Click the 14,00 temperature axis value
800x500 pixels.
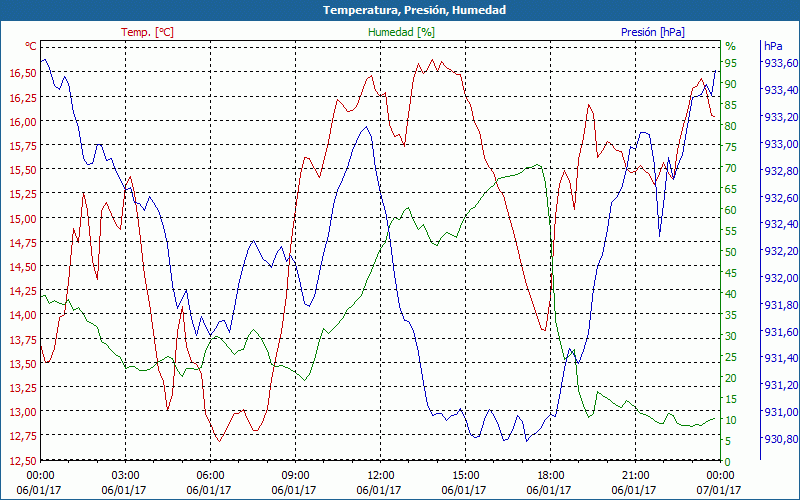coord(23,315)
